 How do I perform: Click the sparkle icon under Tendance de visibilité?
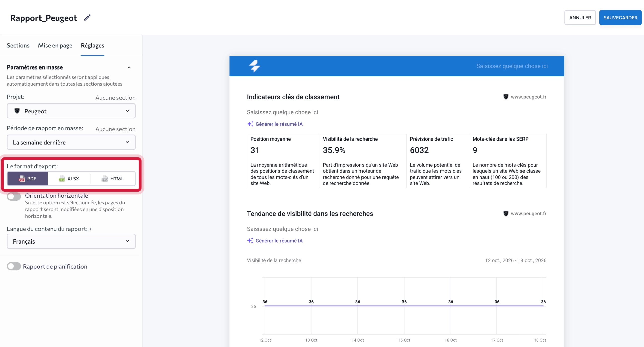tap(250, 241)
